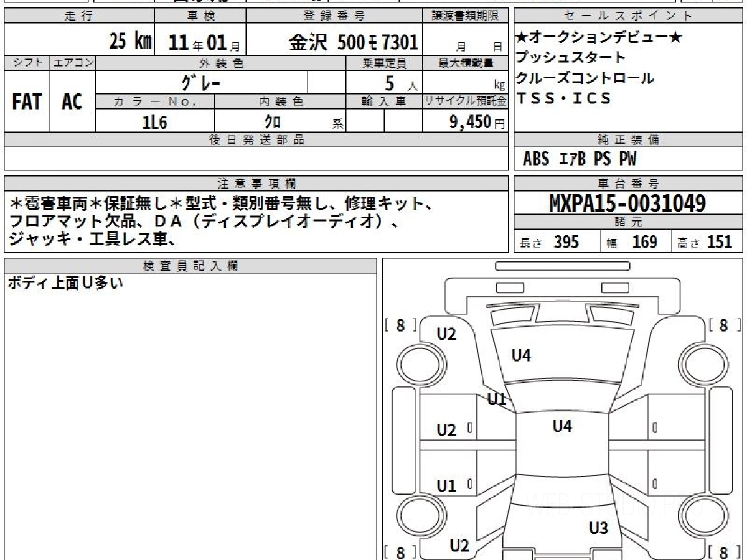Click the 譲渡書類期限 header
The height and width of the screenshot is (560, 747).
point(466,16)
